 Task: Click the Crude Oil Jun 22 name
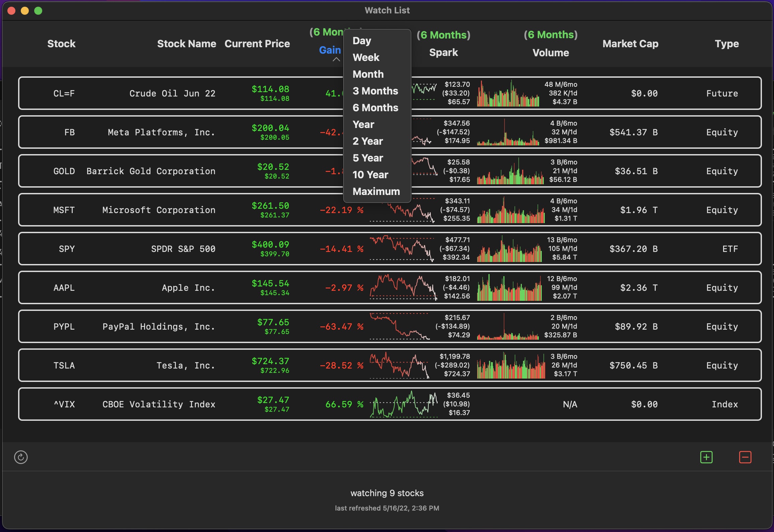(172, 93)
